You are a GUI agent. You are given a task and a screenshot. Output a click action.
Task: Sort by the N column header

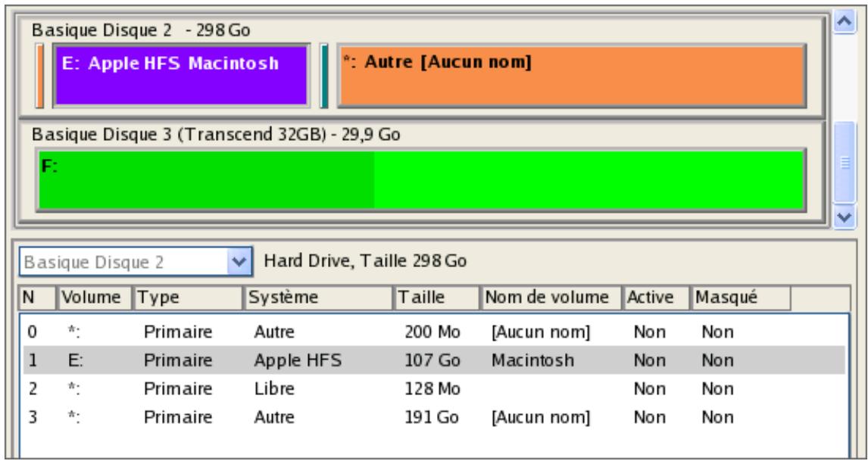[38, 297]
